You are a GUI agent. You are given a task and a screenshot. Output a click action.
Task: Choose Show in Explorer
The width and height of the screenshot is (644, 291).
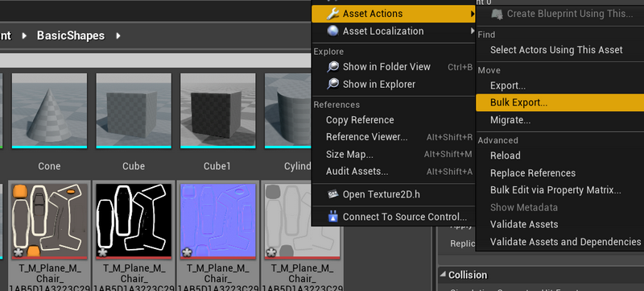point(394,85)
